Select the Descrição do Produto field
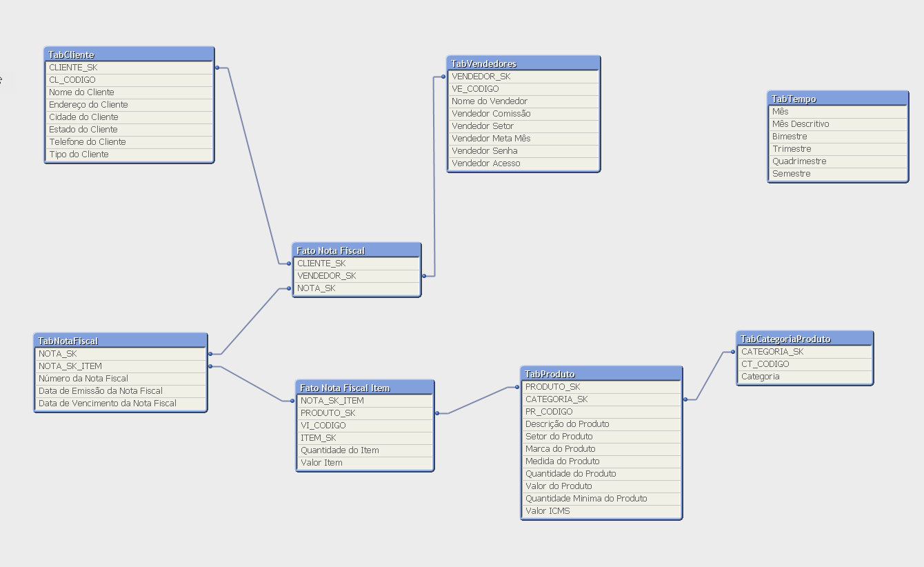This screenshot has height=567, width=924. [601, 424]
